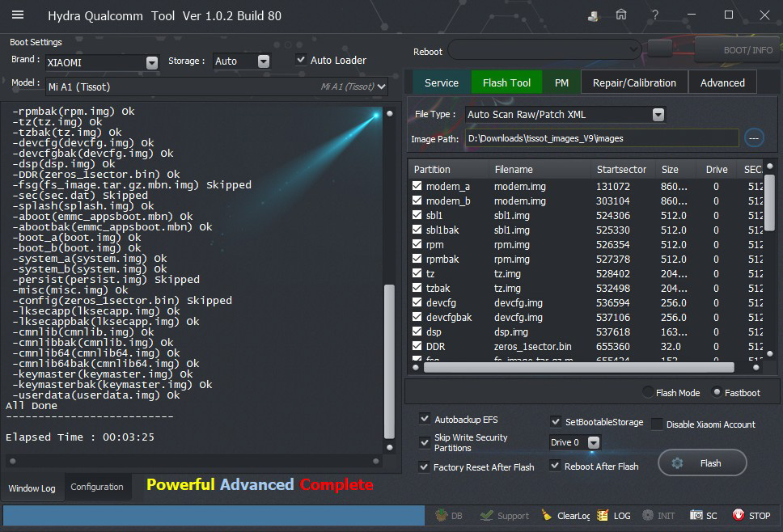Click the BOOT/INFO button
Viewport: 783px width, 532px height.
pyautogui.click(x=738, y=49)
